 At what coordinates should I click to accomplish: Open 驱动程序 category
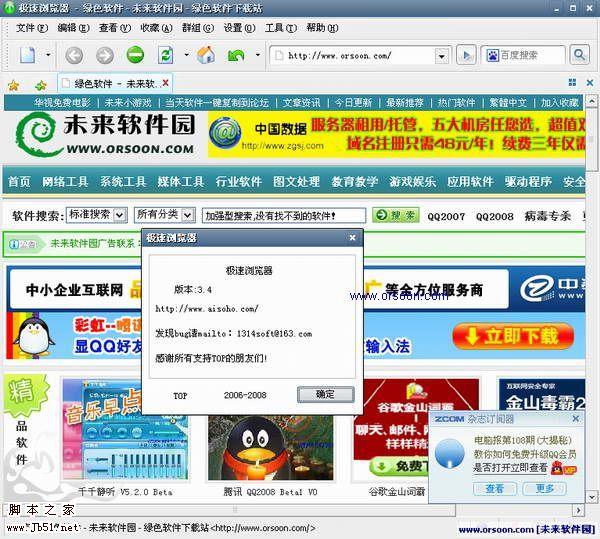coord(528,182)
